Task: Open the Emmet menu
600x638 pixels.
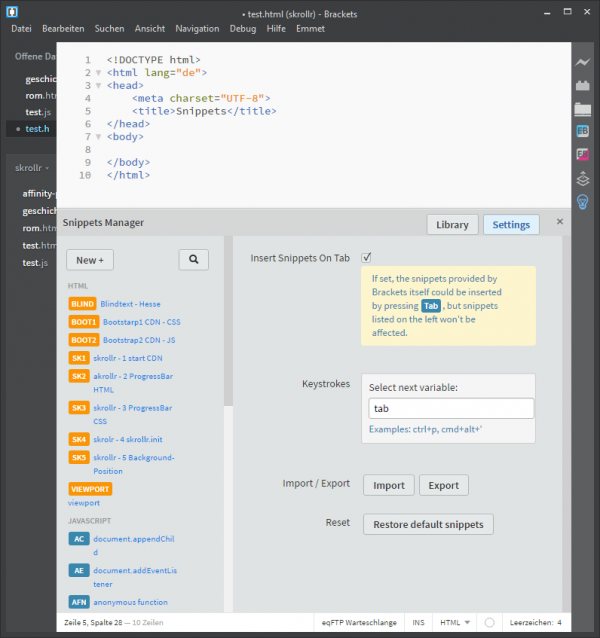Action: [310, 28]
